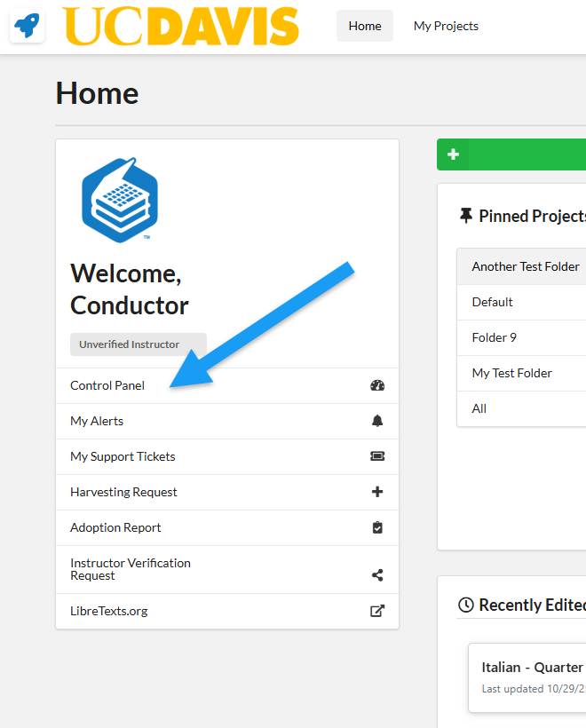Image resolution: width=586 pixels, height=728 pixels.
Task: Select Folder 9 pinned folder
Action: (x=521, y=337)
